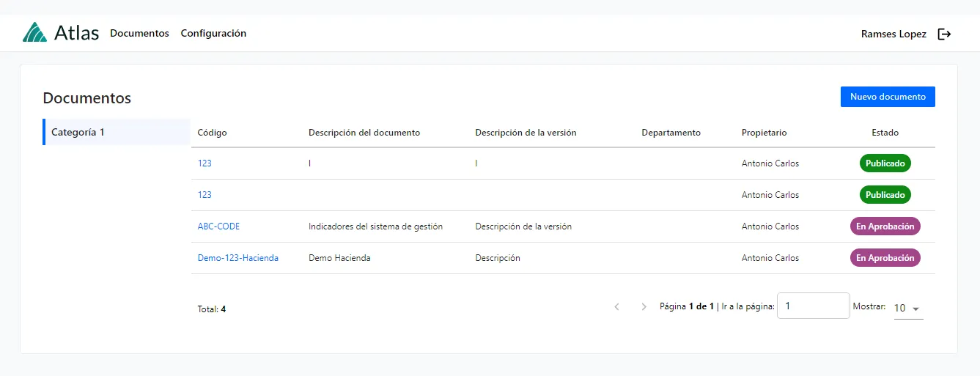Click the page number input field
Image resolution: width=980 pixels, height=376 pixels.
point(813,306)
